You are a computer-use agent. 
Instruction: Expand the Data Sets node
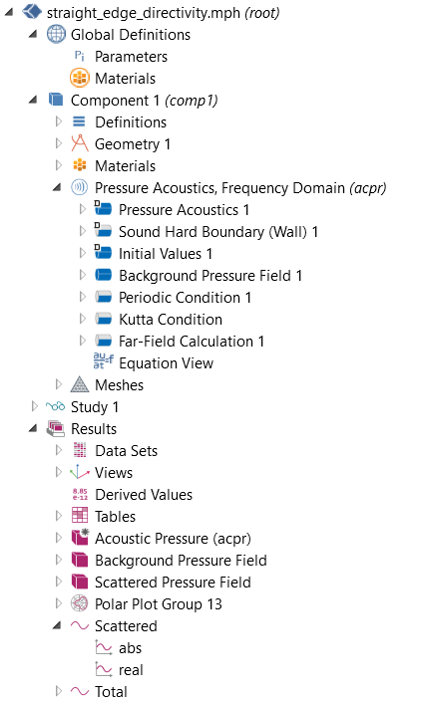(x=58, y=450)
